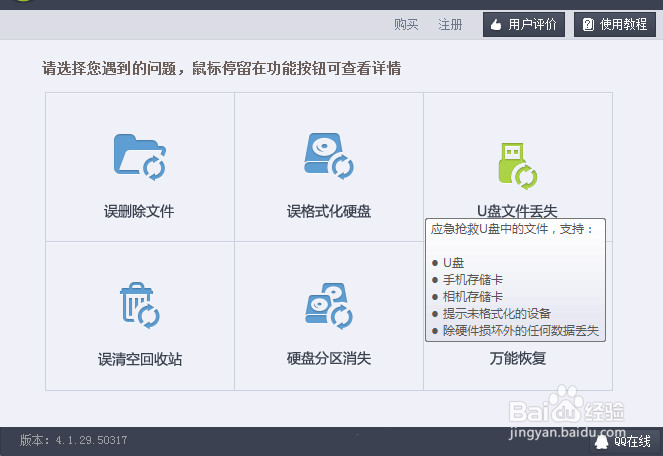The image size is (663, 456).
Task: Click the QQ在线 support button
Action: click(x=625, y=442)
